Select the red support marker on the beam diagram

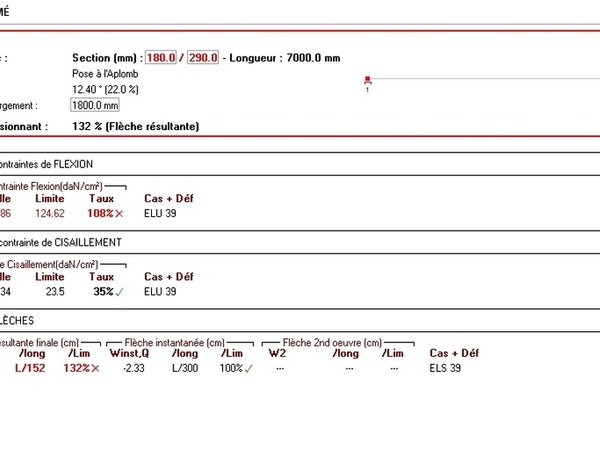click(367, 79)
